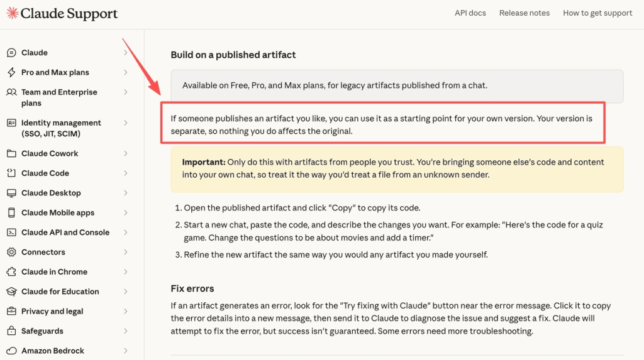Click step 1 'Open the published artifact' text
The image size is (644, 360).
pyautogui.click(x=302, y=208)
